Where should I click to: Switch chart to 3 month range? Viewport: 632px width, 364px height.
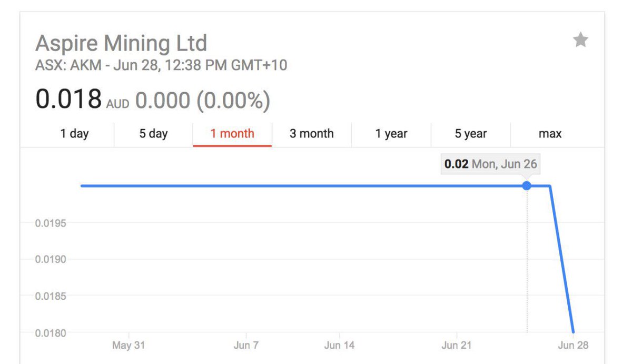click(x=312, y=134)
